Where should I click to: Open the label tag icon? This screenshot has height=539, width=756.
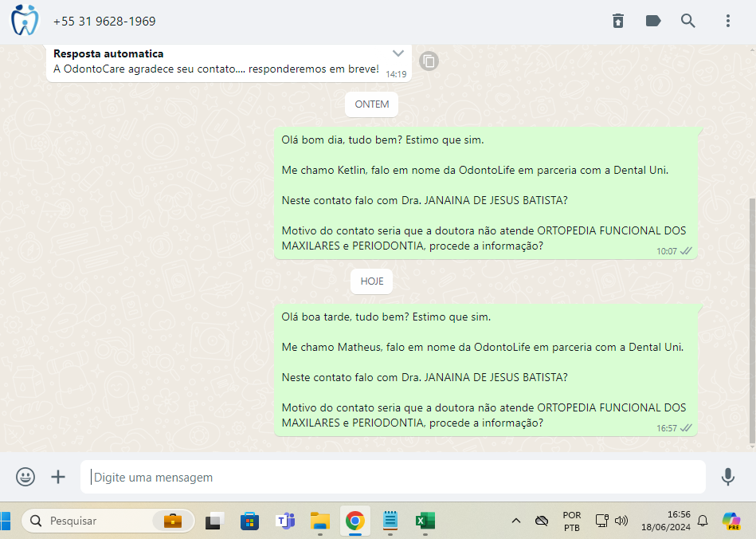click(652, 21)
